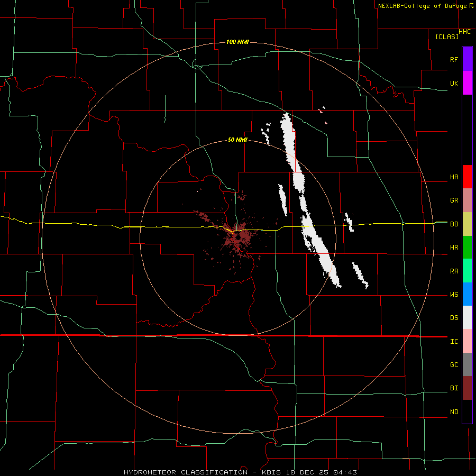Click the ND legend label
This screenshot has height=476, width=476.
[454, 411]
